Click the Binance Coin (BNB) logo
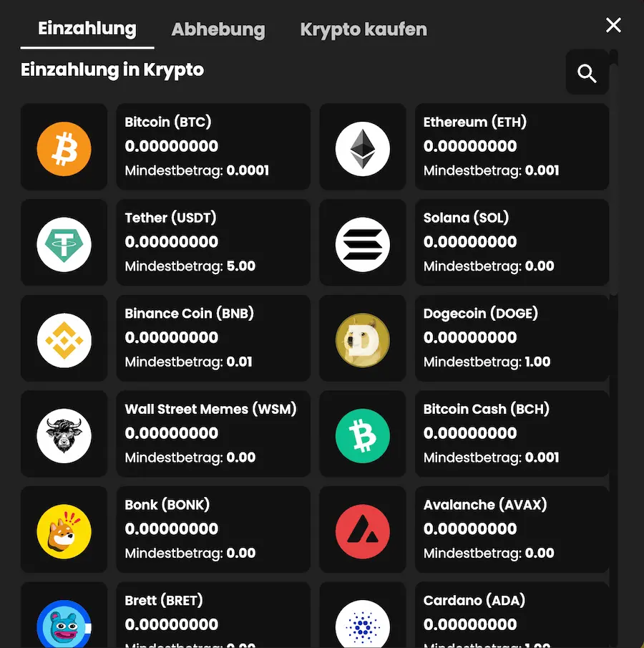The width and height of the screenshot is (644, 648). (x=64, y=338)
